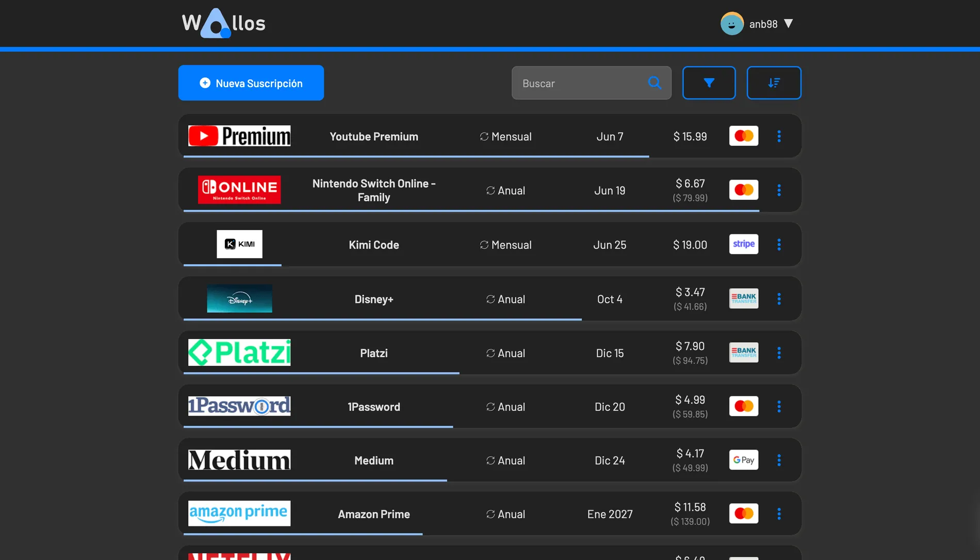This screenshot has width=980, height=560.
Task: Open Disney+ three-dot actions menu
Action: [779, 298]
